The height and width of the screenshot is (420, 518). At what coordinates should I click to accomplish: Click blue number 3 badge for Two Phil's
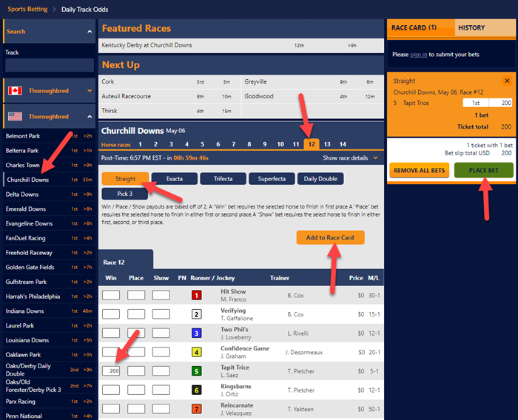coord(197,333)
